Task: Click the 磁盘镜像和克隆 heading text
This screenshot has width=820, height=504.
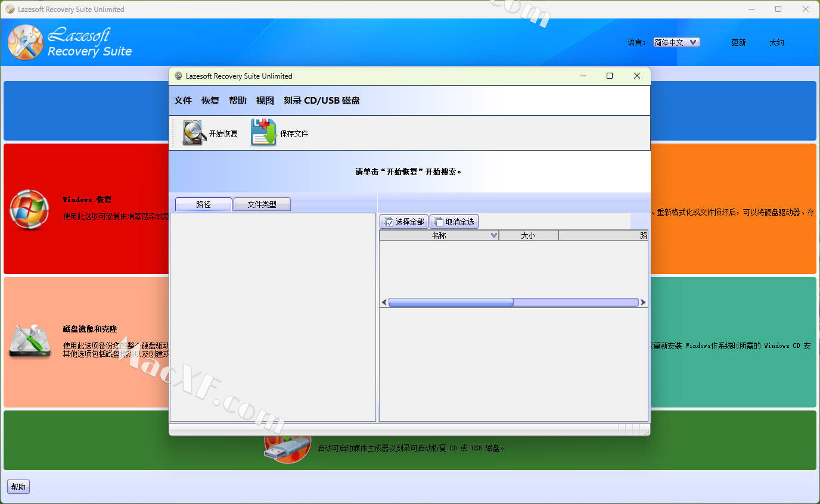Action: pos(90,329)
